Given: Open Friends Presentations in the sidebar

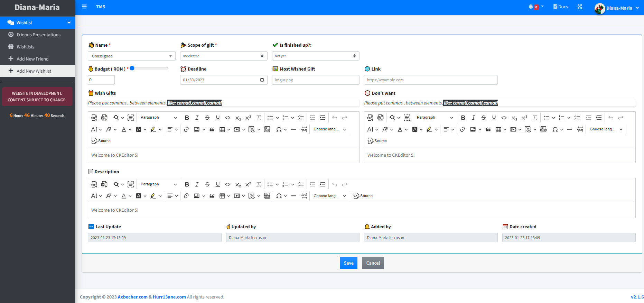Looking at the screenshot, I should point(38,35).
